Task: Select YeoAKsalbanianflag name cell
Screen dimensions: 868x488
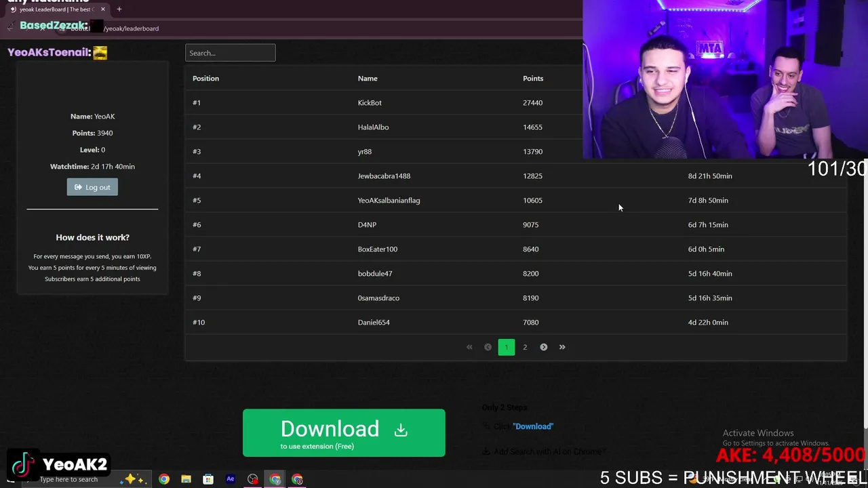Action: point(389,201)
